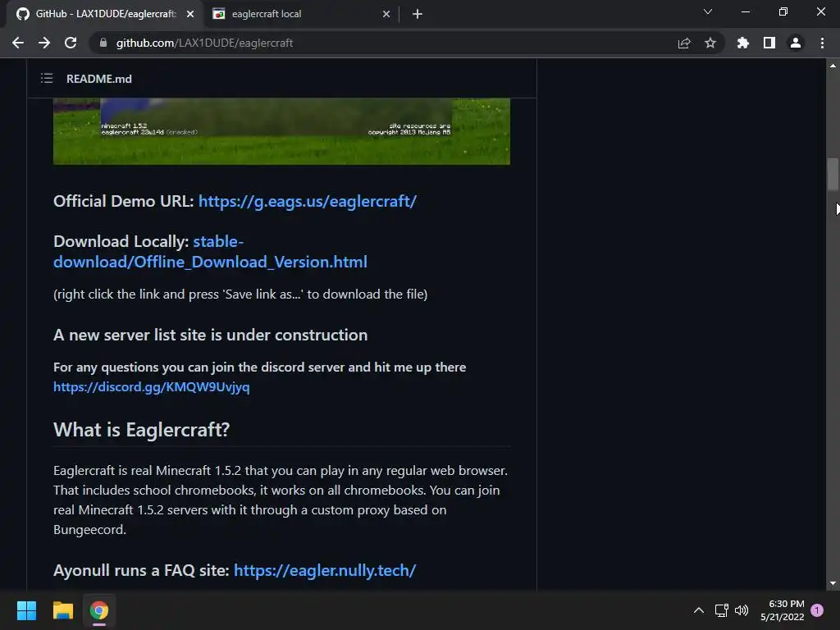Click Chrome icon in the taskbar
The image size is (840, 630).
(x=99, y=610)
